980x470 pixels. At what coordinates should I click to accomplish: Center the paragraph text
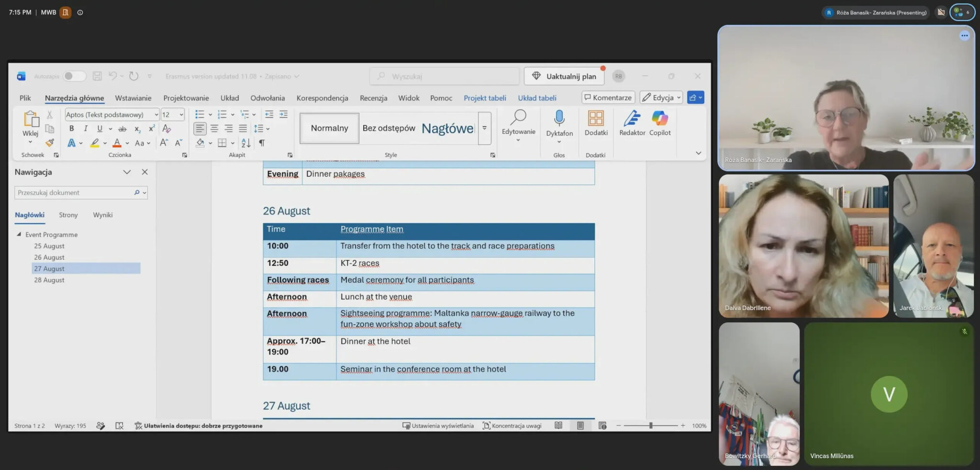point(214,129)
